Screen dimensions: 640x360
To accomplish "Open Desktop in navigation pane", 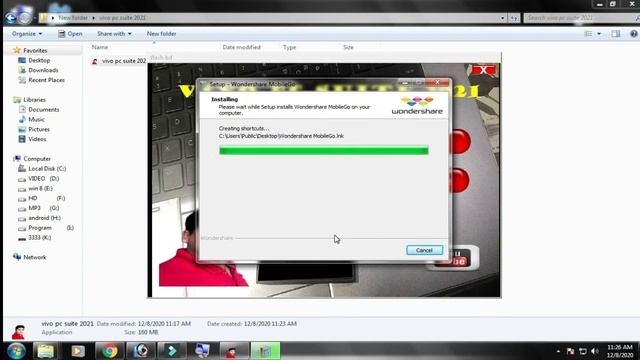I will [39, 60].
